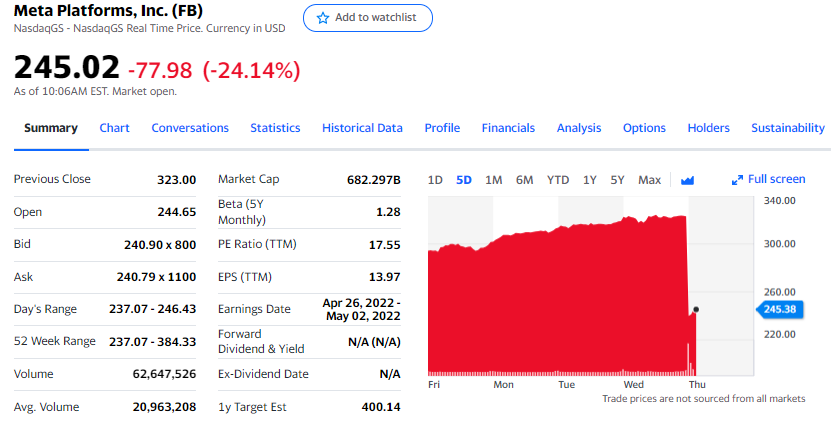Click the Ask value 240.79 x 1100
This screenshot has width=831, height=427.
[156, 277]
